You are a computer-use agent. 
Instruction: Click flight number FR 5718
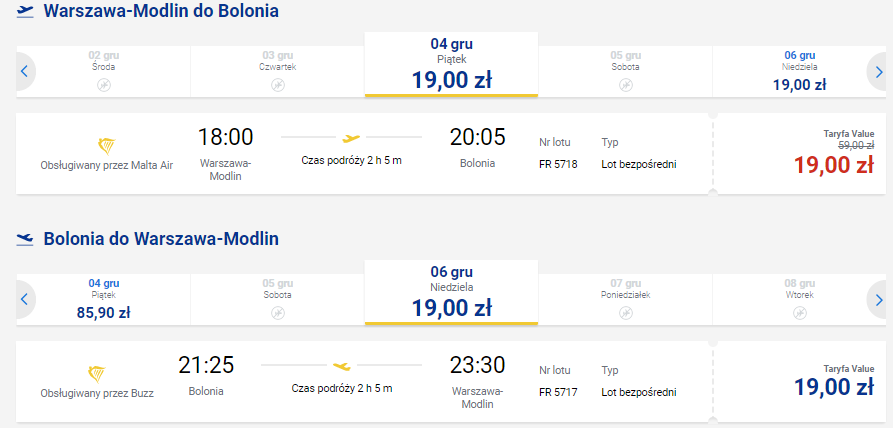(x=558, y=165)
